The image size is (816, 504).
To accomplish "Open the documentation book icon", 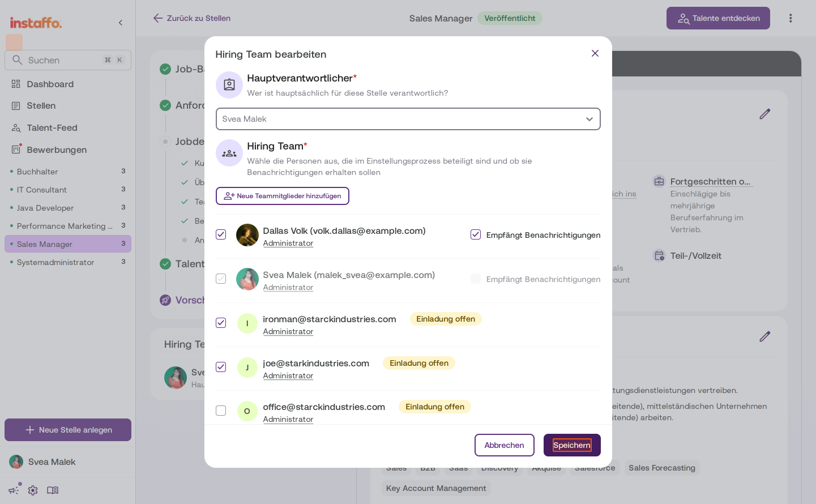I will 53,490.
